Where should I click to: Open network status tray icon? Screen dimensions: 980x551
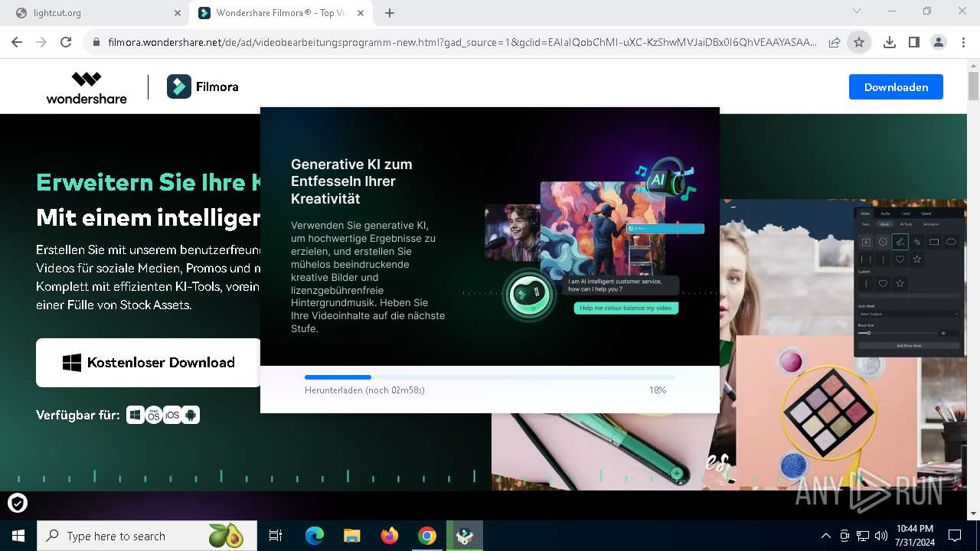(x=863, y=536)
